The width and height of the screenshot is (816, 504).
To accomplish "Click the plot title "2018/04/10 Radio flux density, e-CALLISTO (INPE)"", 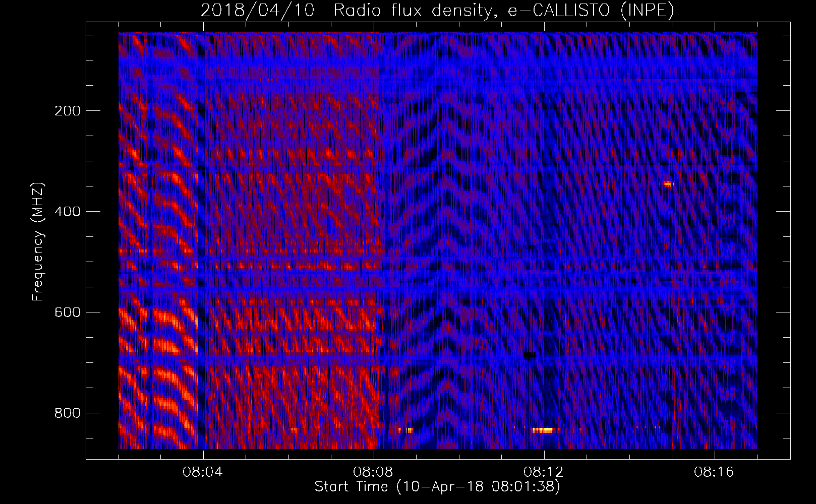I will coord(437,10).
